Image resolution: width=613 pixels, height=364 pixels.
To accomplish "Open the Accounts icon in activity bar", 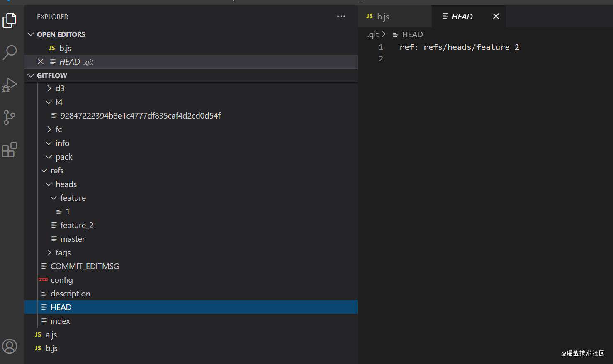I will 10,346.
